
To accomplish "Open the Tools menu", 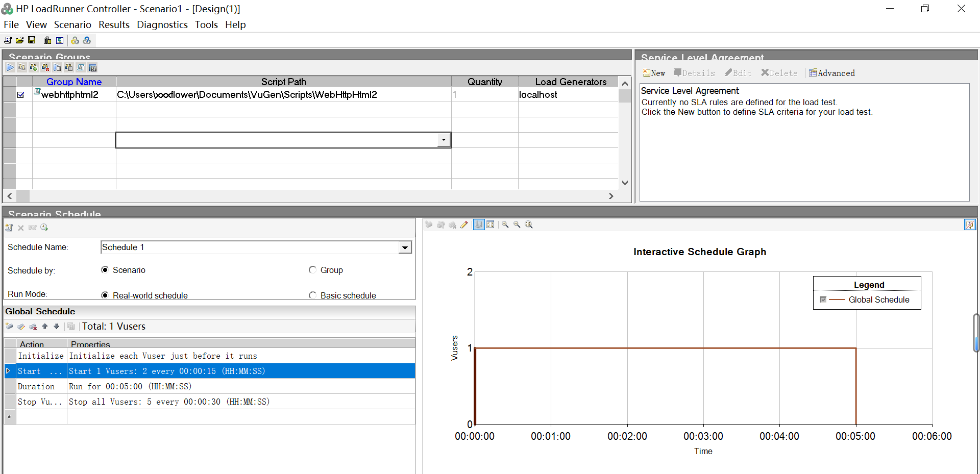I will (206, 24).
